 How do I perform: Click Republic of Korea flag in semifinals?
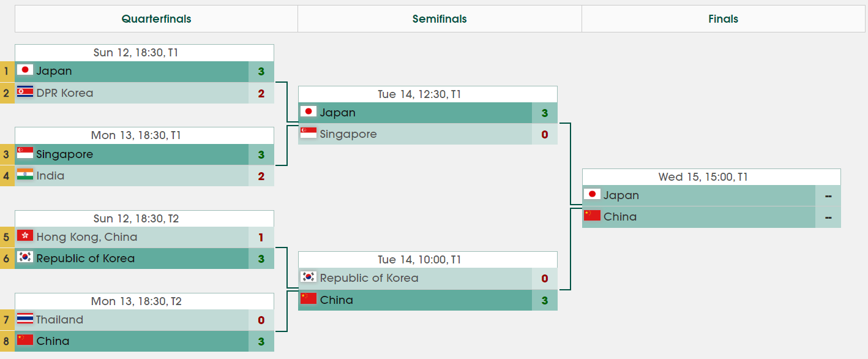[309, 278]
